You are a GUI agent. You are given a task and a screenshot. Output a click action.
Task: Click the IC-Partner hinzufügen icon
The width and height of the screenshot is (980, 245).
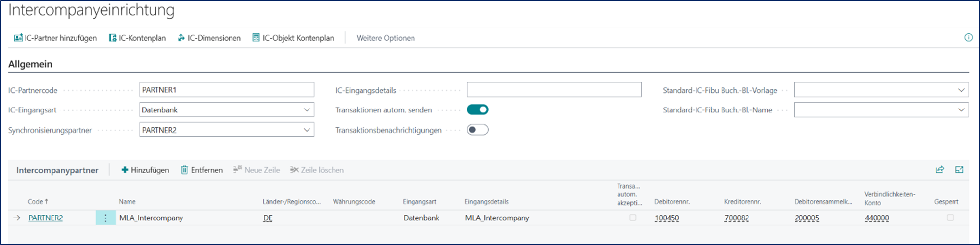pyautogui.click(x=18, y=38)
